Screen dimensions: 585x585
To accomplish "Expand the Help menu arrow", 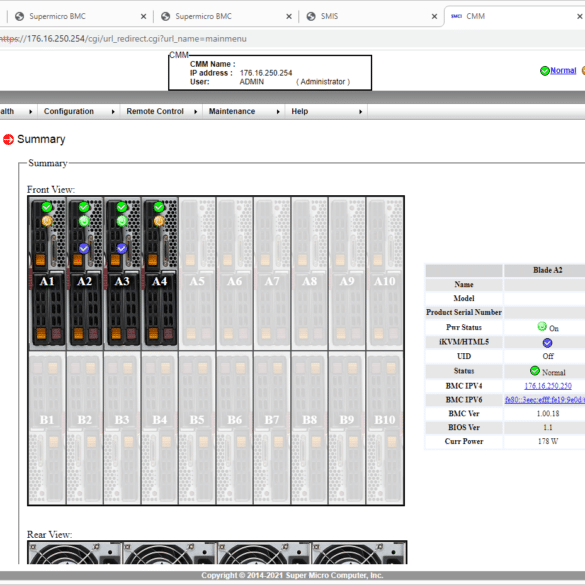I will click(360, 112).
